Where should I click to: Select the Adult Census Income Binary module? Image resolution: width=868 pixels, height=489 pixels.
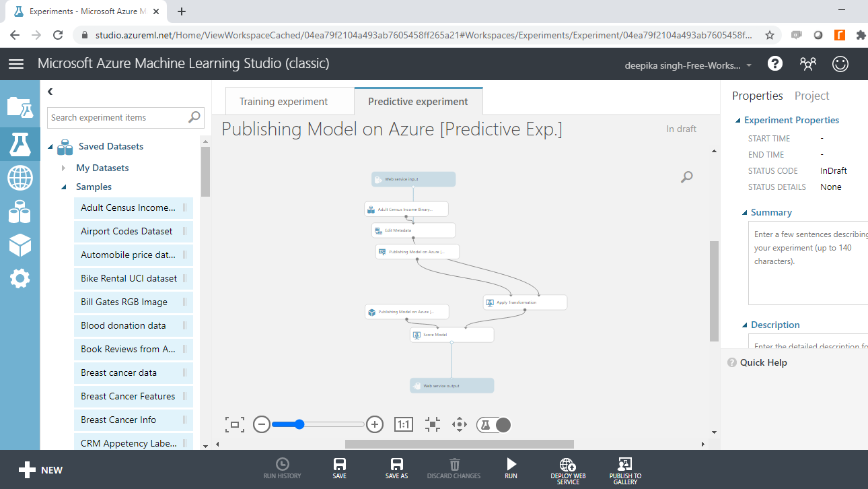[406, 209]
